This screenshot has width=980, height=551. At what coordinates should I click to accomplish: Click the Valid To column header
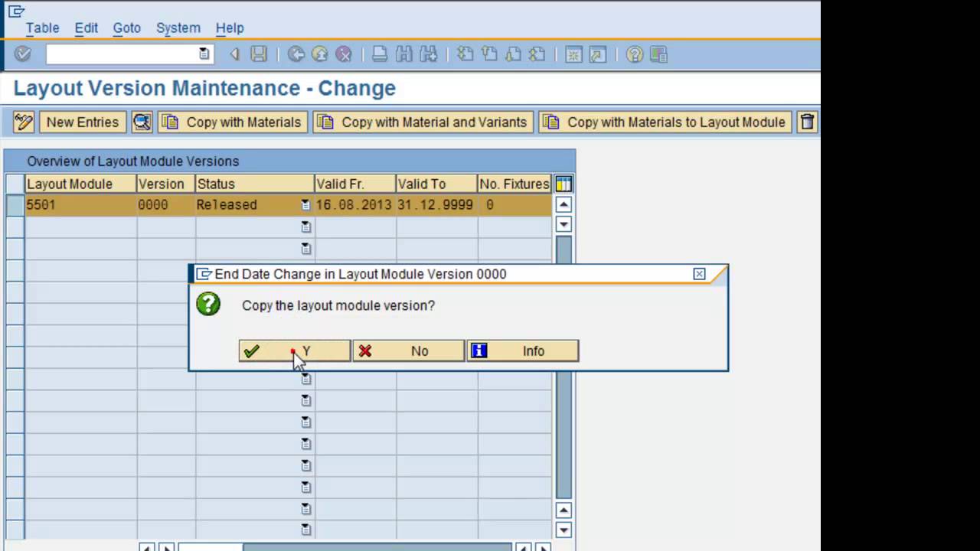click(x=436, y=184)
